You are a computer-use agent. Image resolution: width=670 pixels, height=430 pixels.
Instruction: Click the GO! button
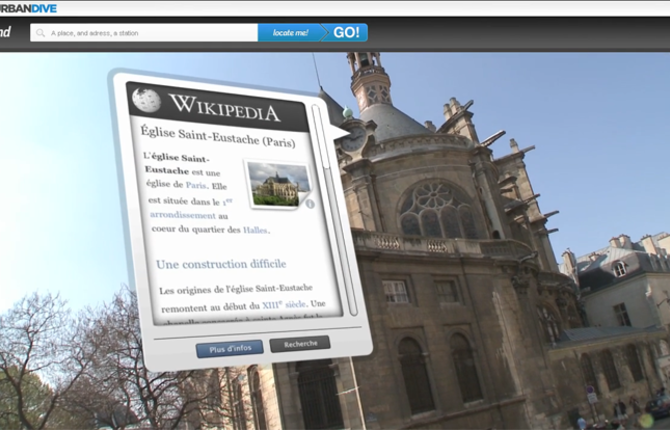[x=346, y=32]
